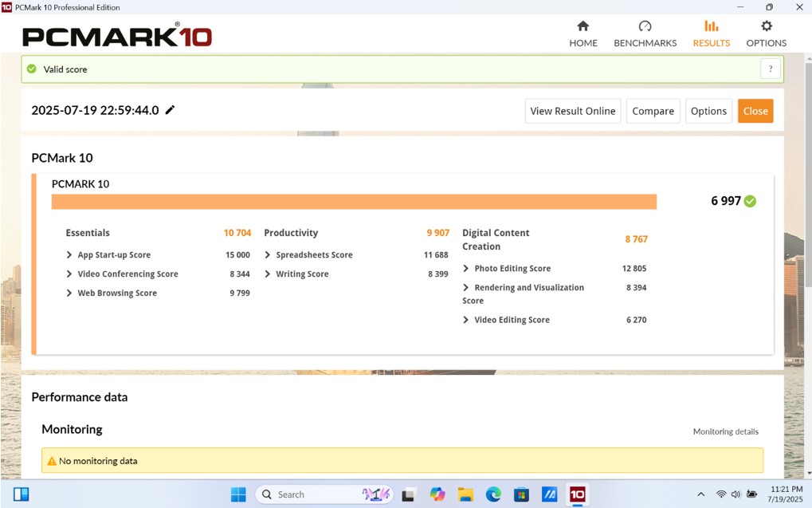Go to the Benchmarks gauge icon
The width and height of the screenshot is (812, 508).
pyautogui.click(x=645, y=26)
